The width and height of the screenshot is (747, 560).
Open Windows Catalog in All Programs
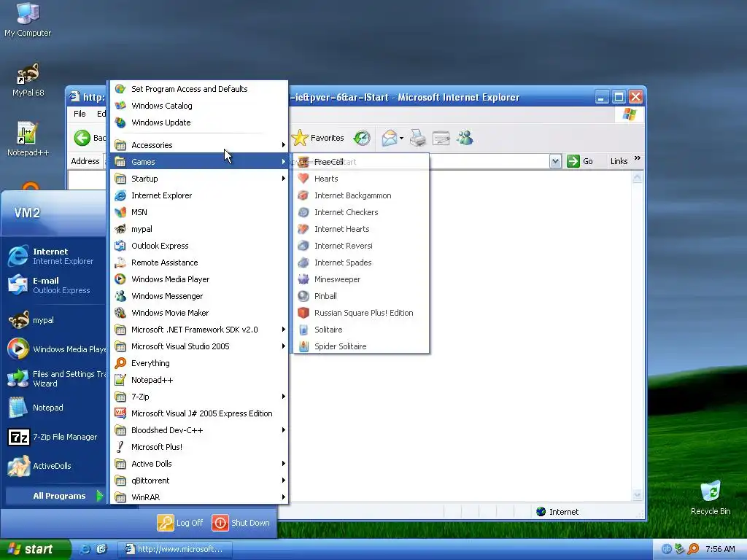199,106
